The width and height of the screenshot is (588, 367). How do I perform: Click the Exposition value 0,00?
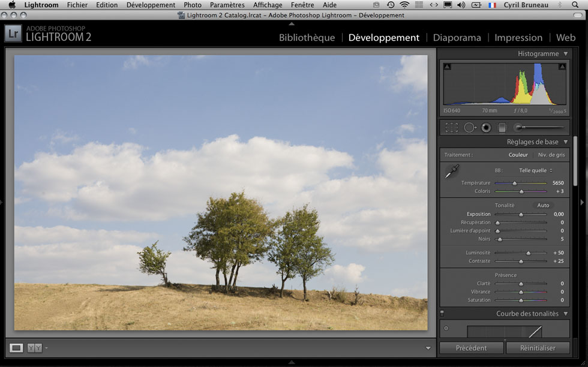(559, 214)
